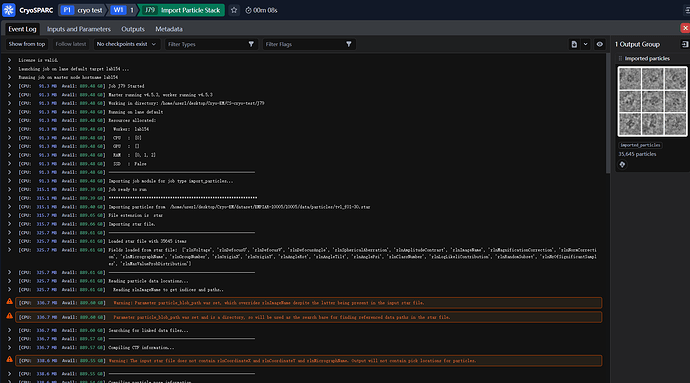Viewport: 690px width, 383px height.
Task: Open dropdown arrow beside export log icon
Action: pyautogui.click(x=585, y=44)
